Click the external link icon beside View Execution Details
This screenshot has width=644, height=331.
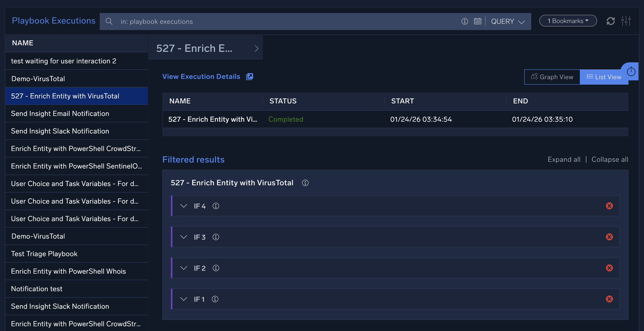[249, 77]
